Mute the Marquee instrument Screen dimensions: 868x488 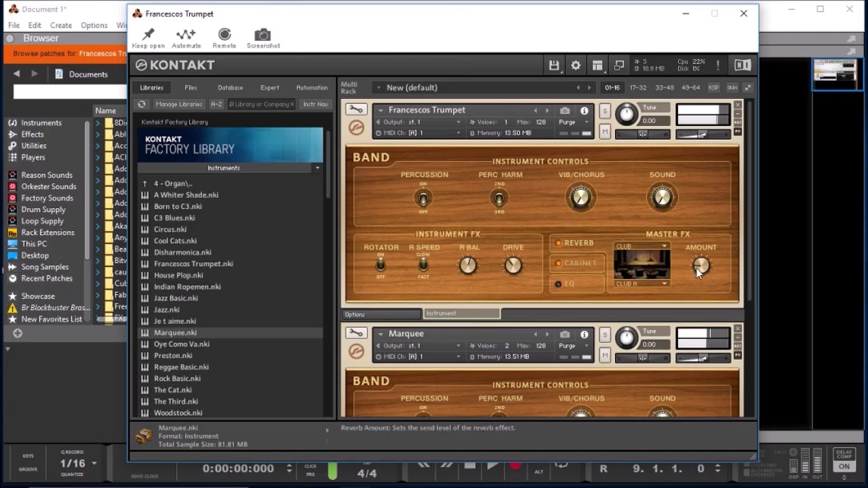tap(605, 356)
